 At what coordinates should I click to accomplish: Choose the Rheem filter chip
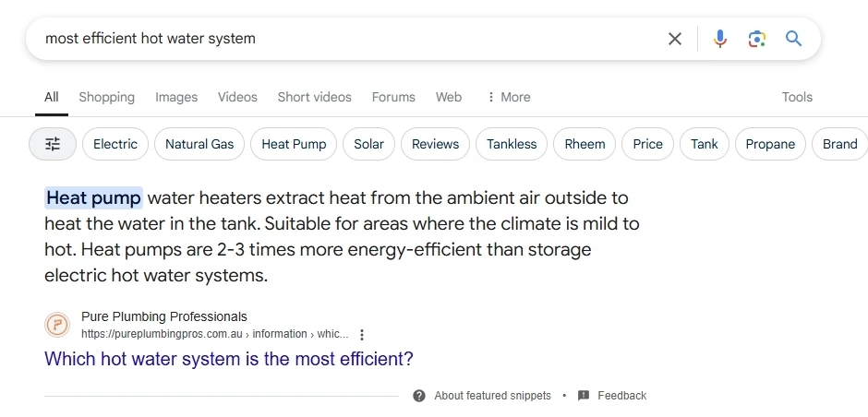pyautogui.click(x=585, y=144)
